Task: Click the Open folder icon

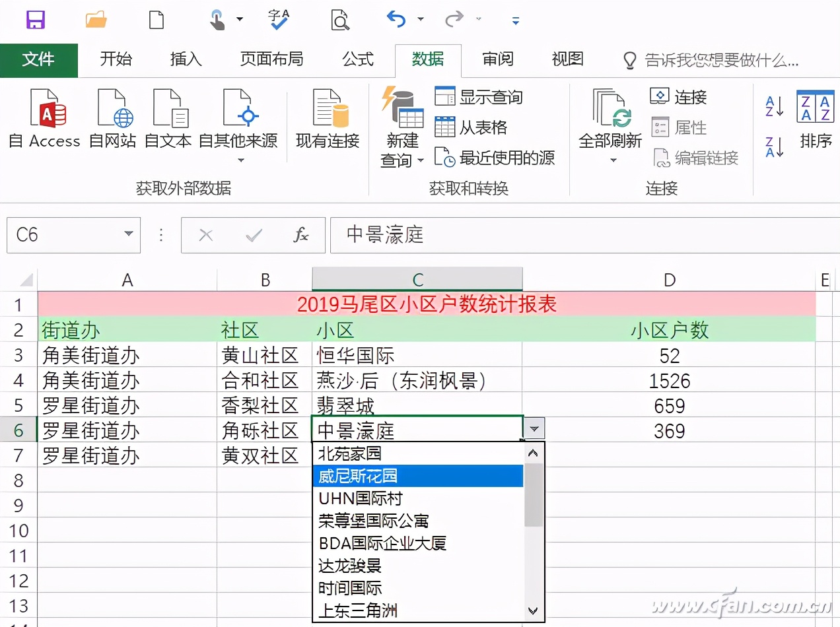Action: pos(96,19)
